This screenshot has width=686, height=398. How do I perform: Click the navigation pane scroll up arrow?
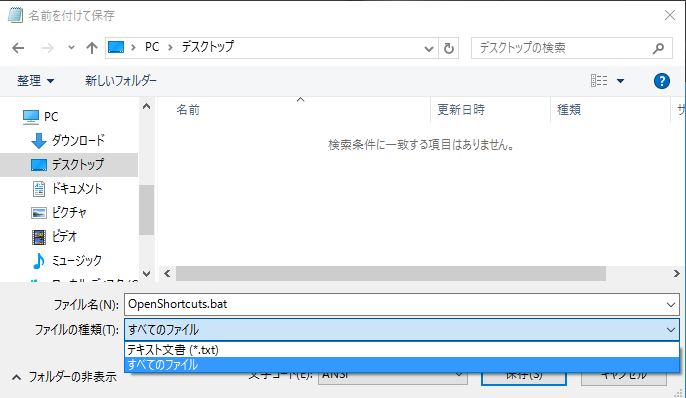(x=147, y=106)
